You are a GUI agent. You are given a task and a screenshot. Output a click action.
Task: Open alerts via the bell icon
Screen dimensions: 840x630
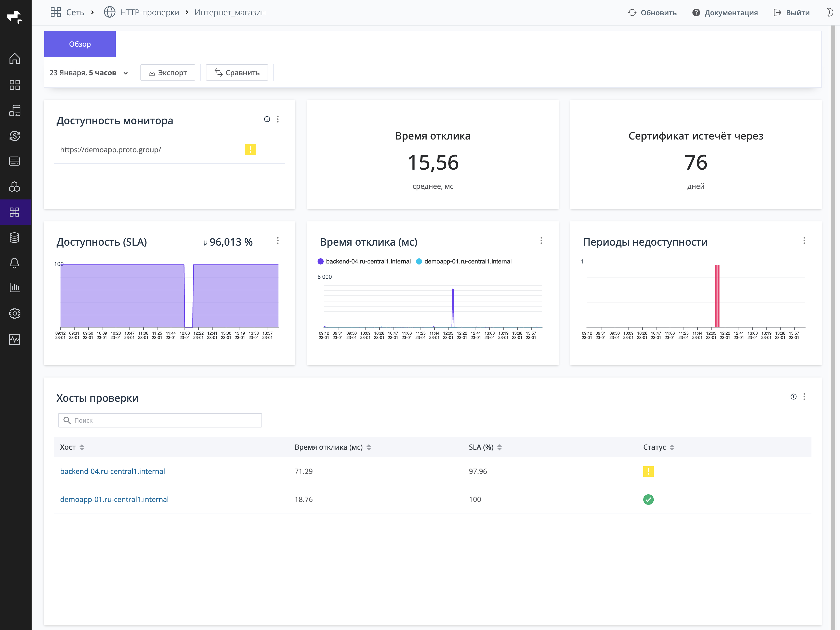15,263
